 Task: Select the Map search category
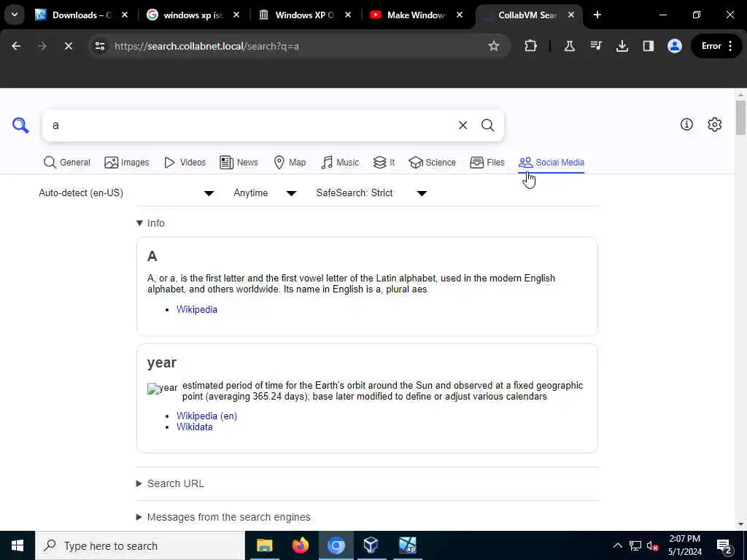290,163
